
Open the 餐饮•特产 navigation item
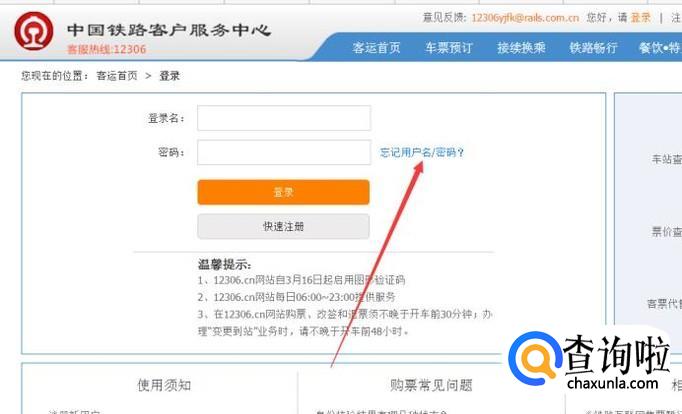click(x=660, y=47)
